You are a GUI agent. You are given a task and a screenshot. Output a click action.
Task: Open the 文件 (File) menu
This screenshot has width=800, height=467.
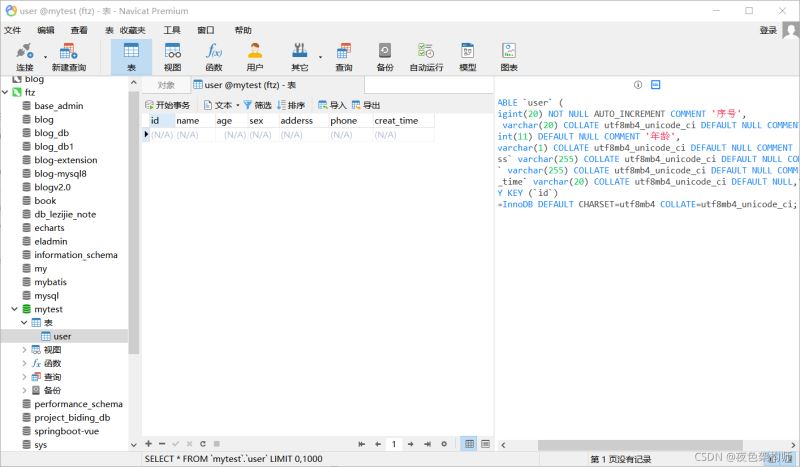tap(13, 30)
